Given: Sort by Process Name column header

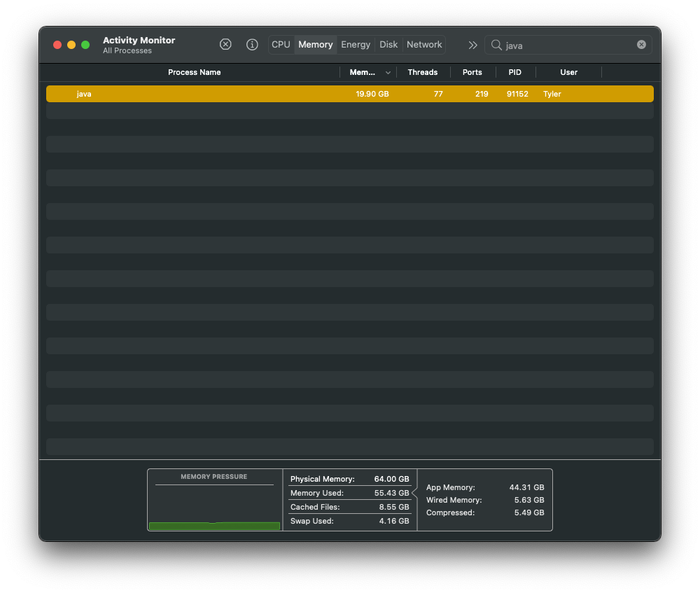Looking at the screenshot, I should click(x=194, y=72).
